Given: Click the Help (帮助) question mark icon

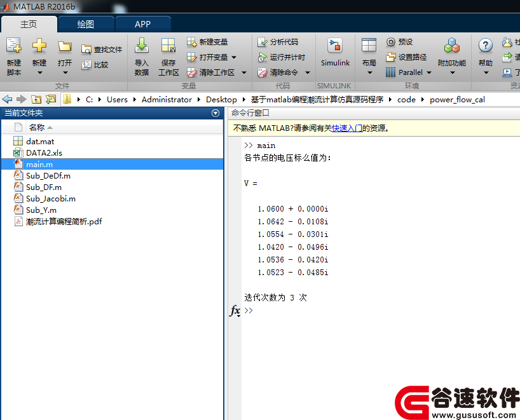Looking at the screenshot, I should pyautogui.click(x=486, y=45).
